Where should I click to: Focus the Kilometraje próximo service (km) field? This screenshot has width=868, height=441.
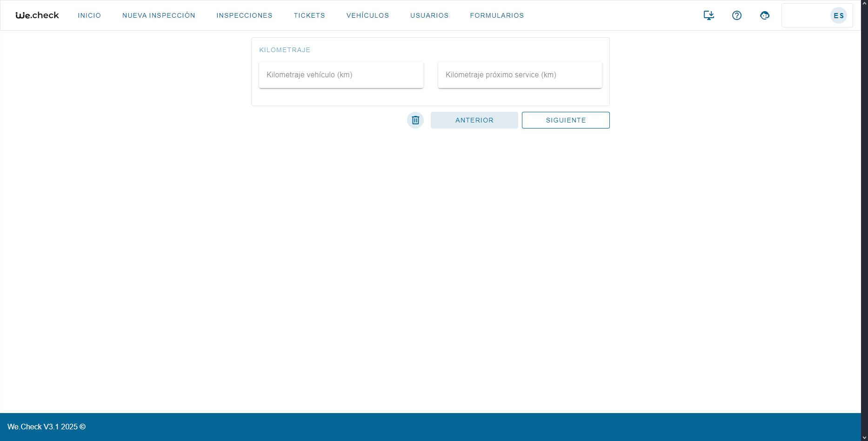pyautogui.click(x=520, y=75)
